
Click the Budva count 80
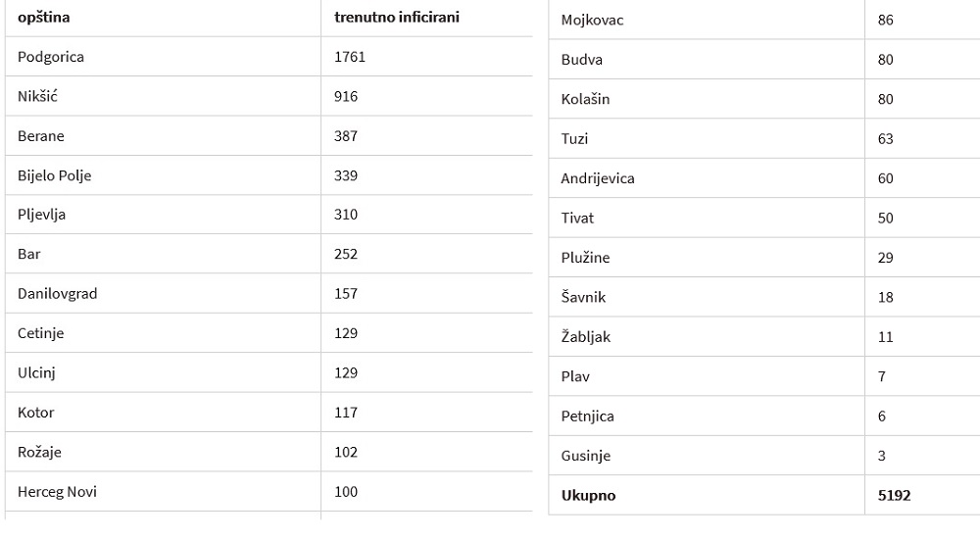885,60
